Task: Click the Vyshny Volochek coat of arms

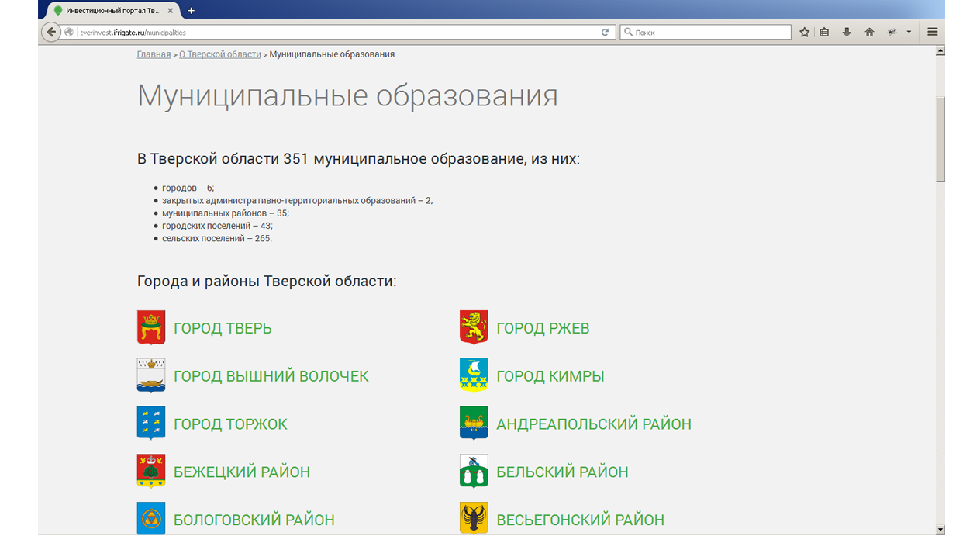Action: (151, 375)
